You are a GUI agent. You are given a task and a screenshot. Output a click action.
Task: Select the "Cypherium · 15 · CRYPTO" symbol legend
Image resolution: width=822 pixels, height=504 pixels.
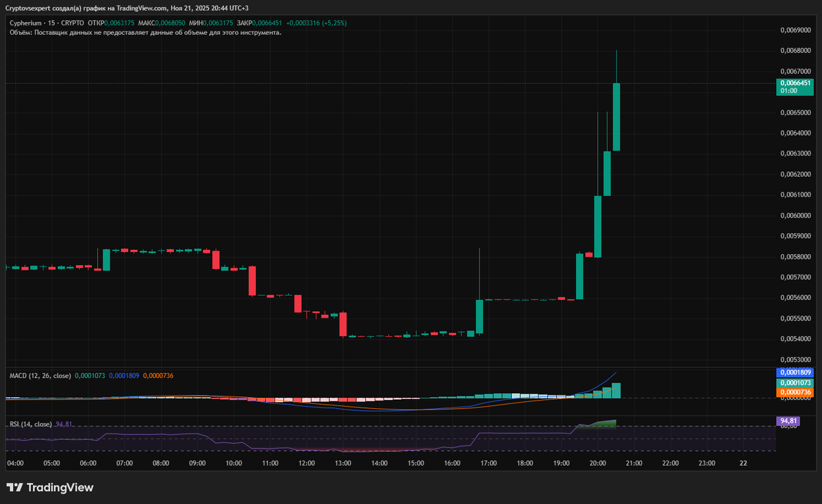46,23
